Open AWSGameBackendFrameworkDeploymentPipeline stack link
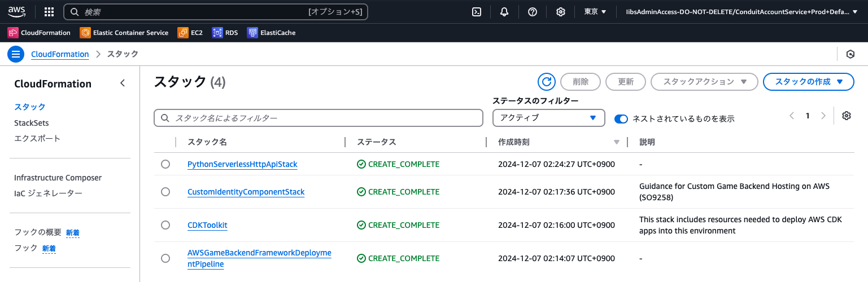The height and width of the screenshot is (282, 868). (x=259, y=258)
